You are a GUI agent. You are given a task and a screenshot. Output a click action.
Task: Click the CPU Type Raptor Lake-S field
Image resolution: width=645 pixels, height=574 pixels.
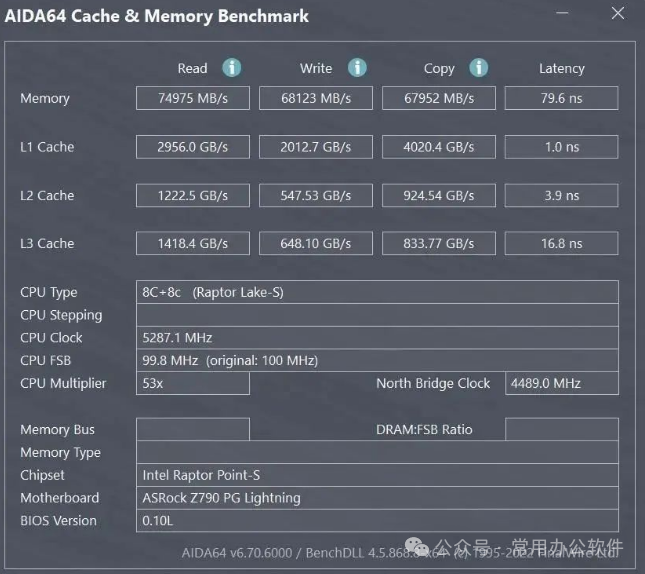coord(377,292)
